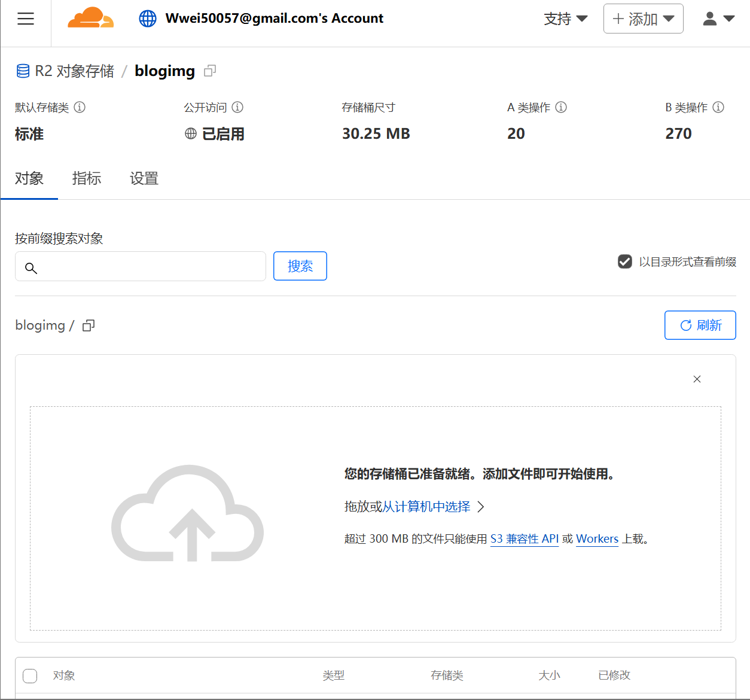Copy the blogimg / path icon
The height and width of the screenshot is (700, 750).
(x=89, y=325)
